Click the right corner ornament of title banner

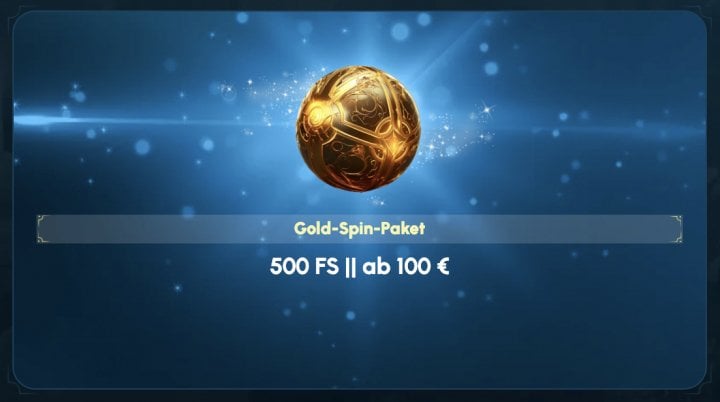pos(677,229)
